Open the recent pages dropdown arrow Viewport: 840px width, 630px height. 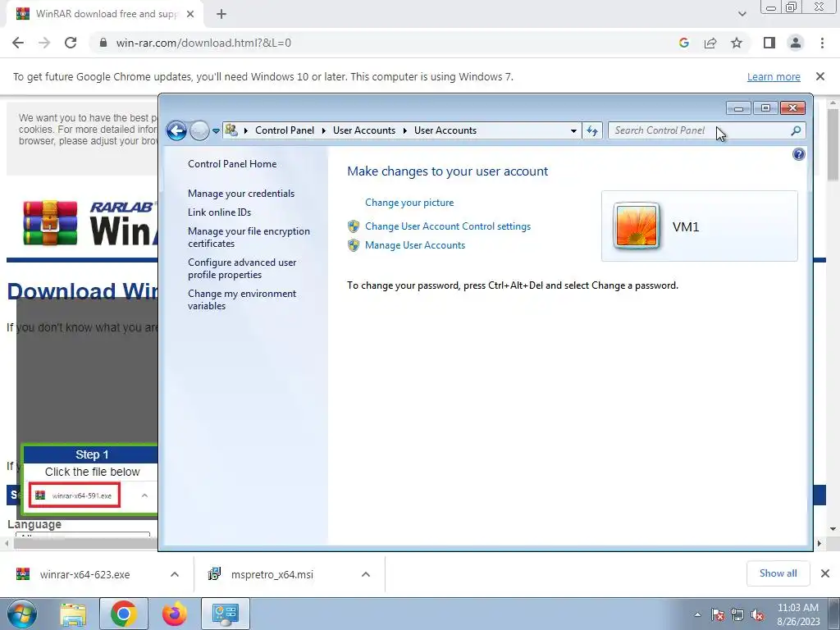point(216,130)
